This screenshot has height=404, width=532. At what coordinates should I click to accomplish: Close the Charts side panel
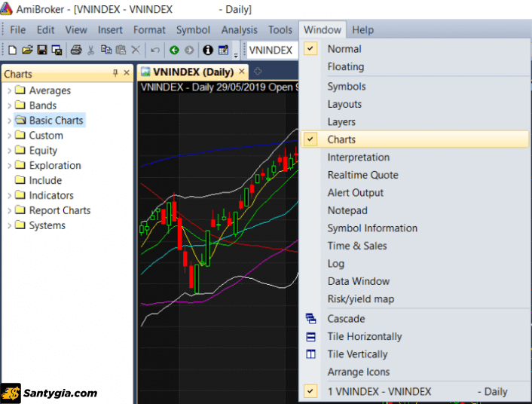click(127, 72)
